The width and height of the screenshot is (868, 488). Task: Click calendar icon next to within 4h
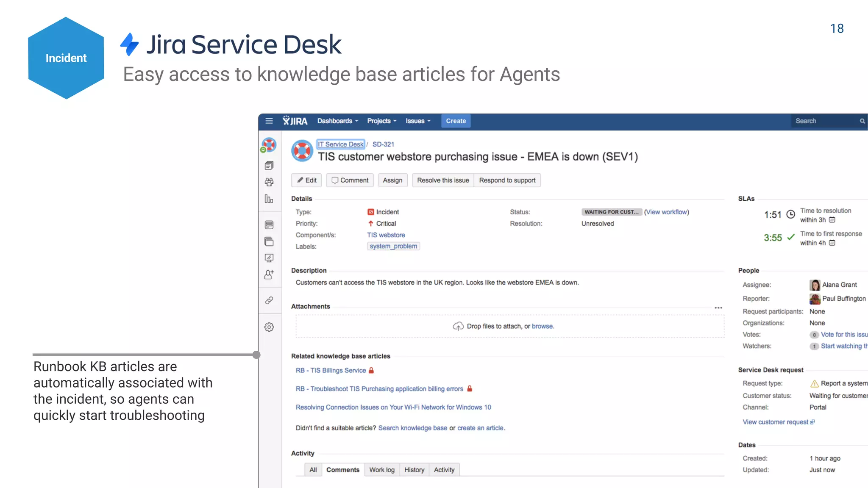[x=832, y=243]
